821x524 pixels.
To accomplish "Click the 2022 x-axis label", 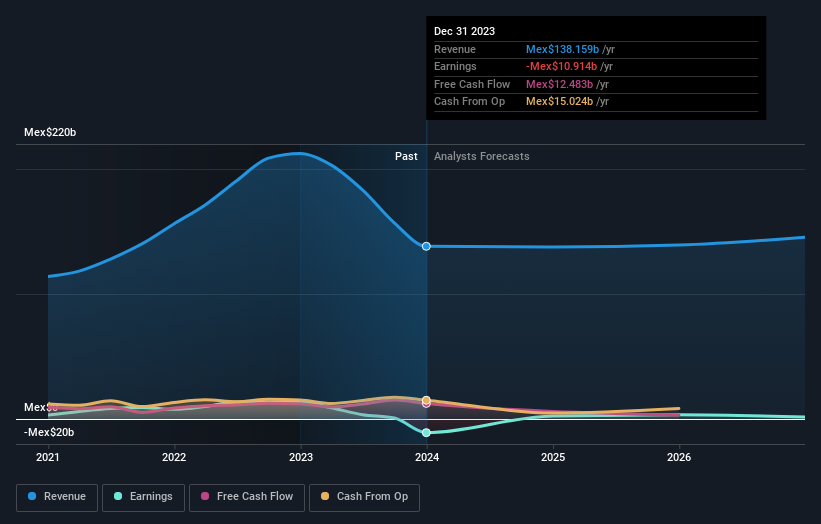I will (x=174, y=457).
